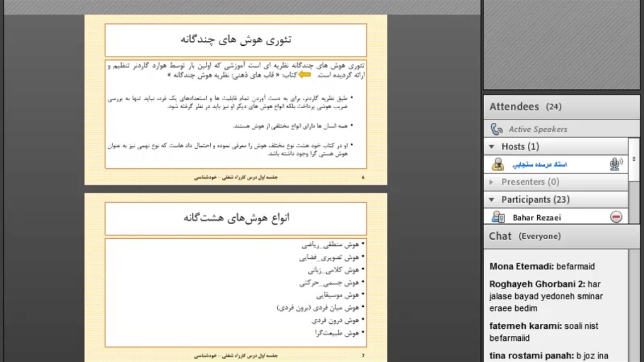Click the top slide about multiple intelligences theory
This screenshot has width=644, height=362.
[235, 100]
